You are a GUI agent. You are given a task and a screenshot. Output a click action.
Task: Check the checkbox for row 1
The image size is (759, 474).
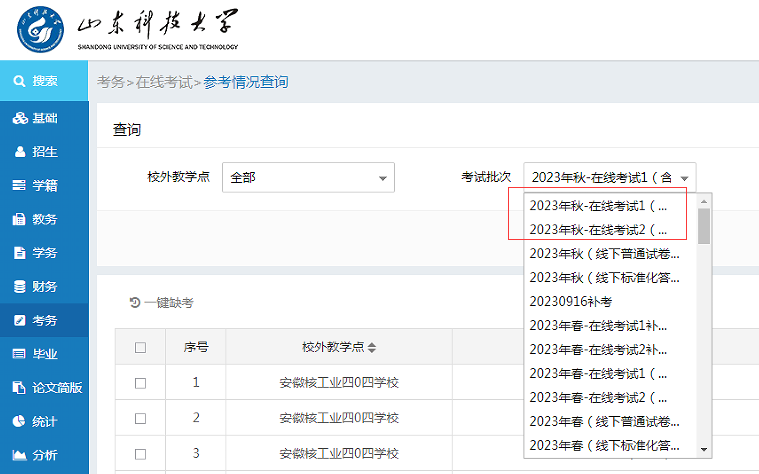[x=140, y=383]
